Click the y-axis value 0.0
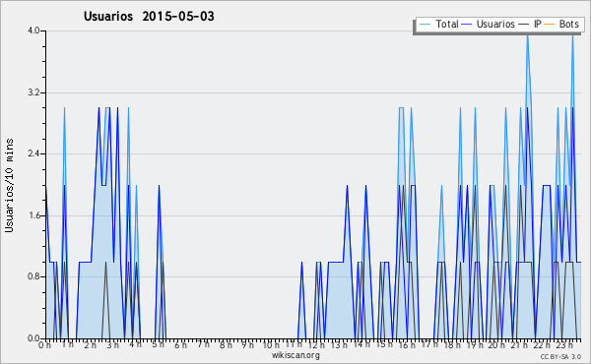 [33, 338]
